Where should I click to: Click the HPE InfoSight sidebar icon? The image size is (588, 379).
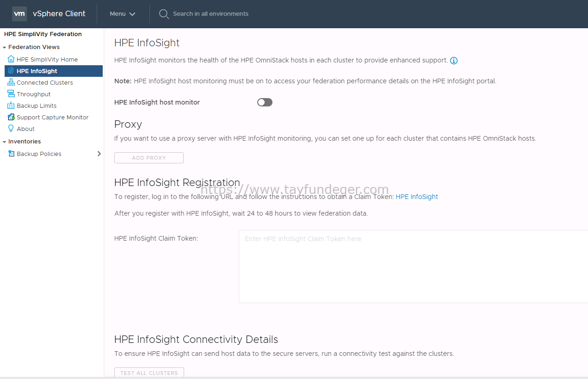[x=11, y=71]
